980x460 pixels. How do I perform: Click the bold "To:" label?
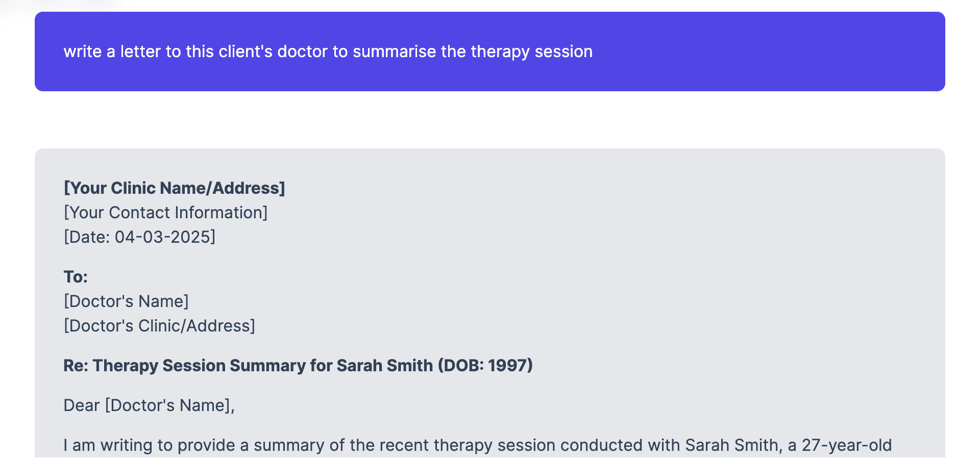pos(76,277)
